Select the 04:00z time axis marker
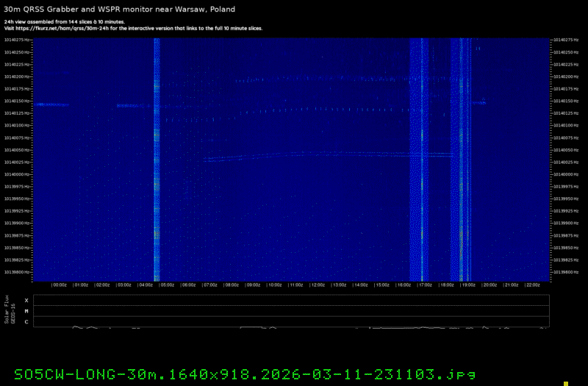 [x=146, y=285]
